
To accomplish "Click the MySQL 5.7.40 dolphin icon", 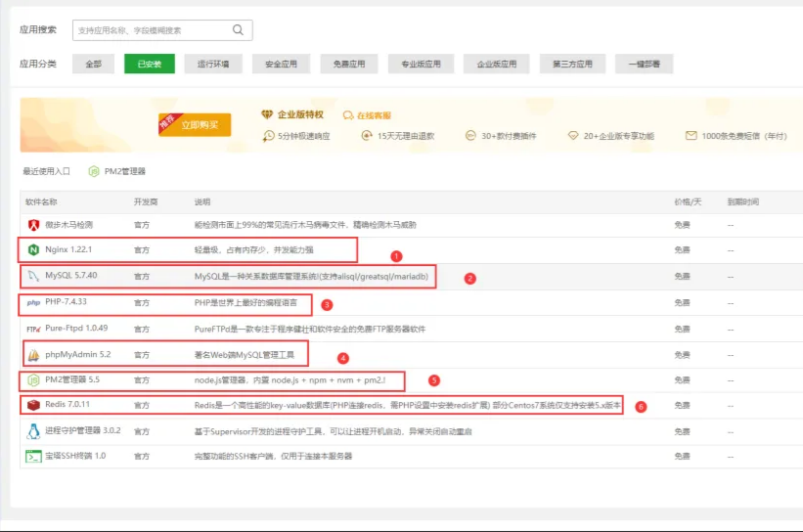I will tap(34, 276).
